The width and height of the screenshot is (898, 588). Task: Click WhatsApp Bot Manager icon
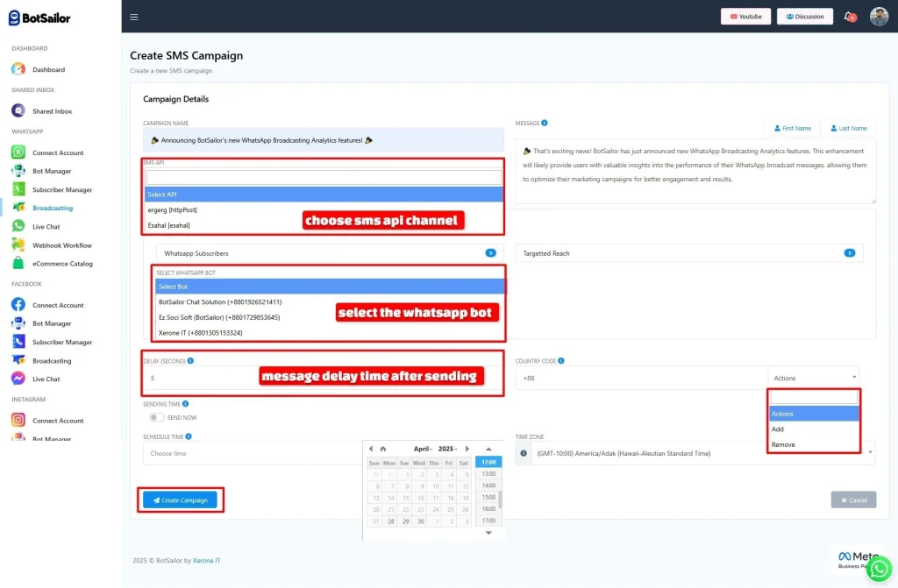[x=18, y=171]
